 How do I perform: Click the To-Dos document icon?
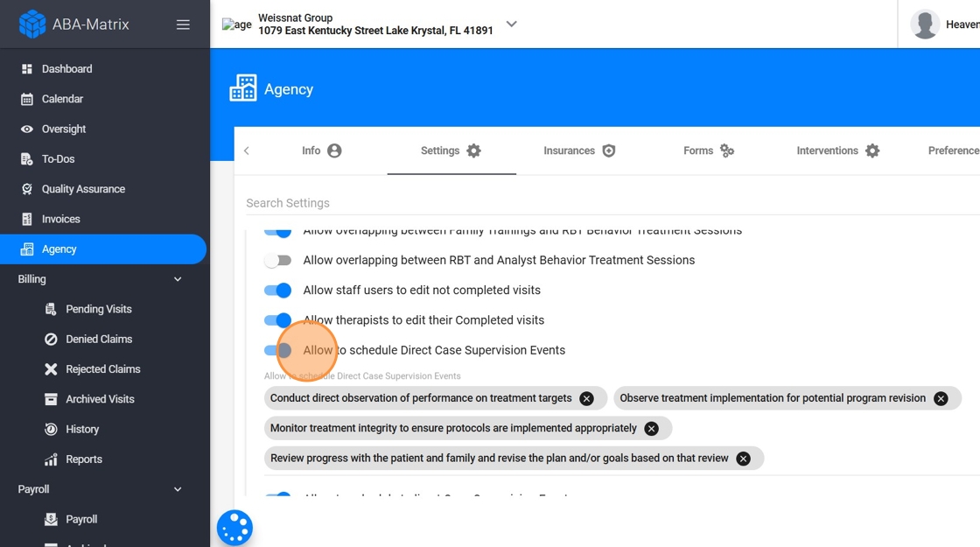click(x=27, y=158)
